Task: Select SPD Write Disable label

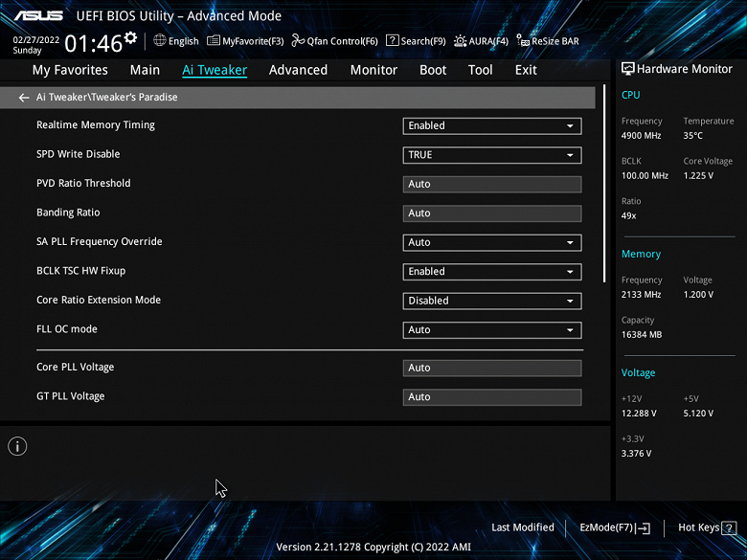Action: point(79,154)
